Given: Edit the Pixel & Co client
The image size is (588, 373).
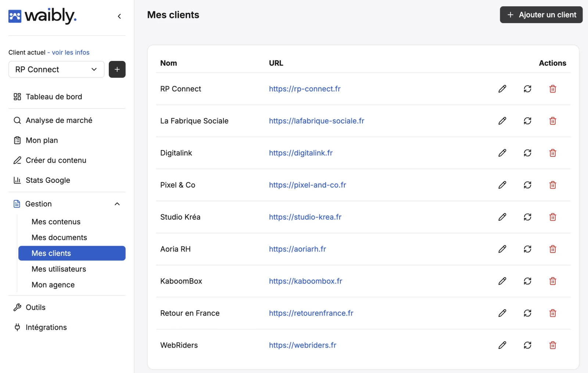Looking at the screenshot, I should pos(502,185).
